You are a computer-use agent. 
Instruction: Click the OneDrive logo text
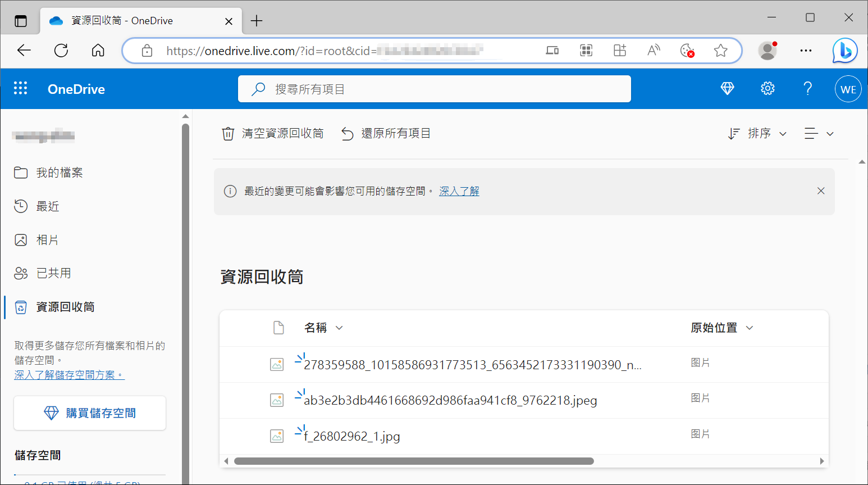click(x=76, y=89)
